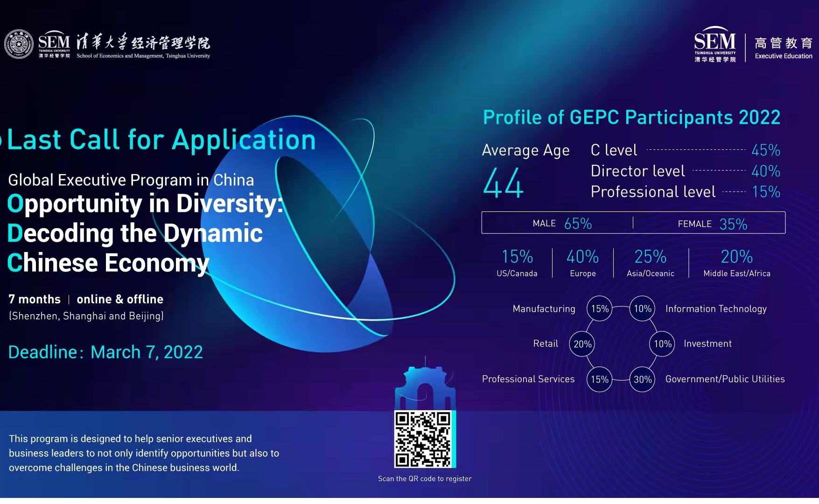Click the Europe 40% statistic

tap(582, 263)
